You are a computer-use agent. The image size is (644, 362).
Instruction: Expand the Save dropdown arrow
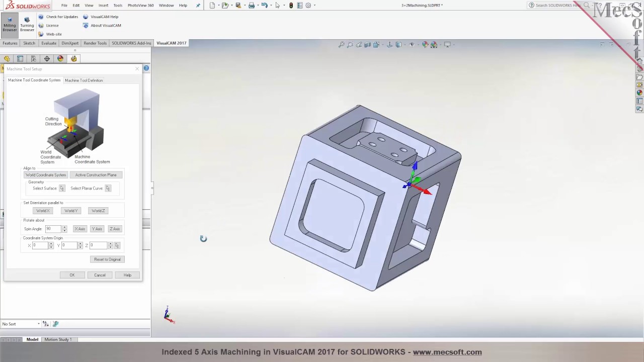pyautogui.click(x=244, y=6)
